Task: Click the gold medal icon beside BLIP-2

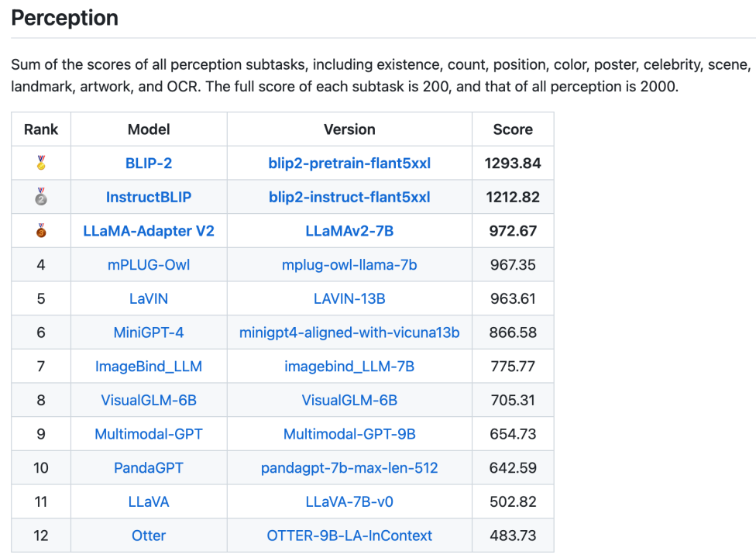Action: (x=40, y=163)
